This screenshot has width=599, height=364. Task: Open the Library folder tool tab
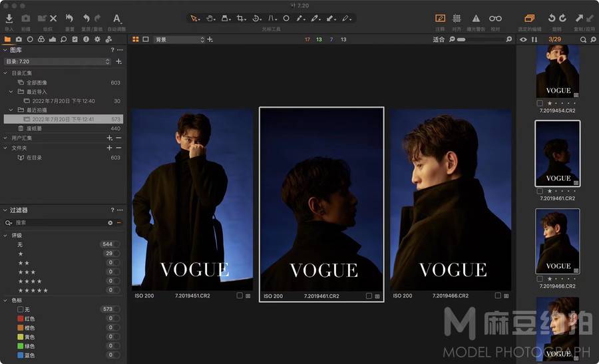point(7,39)
